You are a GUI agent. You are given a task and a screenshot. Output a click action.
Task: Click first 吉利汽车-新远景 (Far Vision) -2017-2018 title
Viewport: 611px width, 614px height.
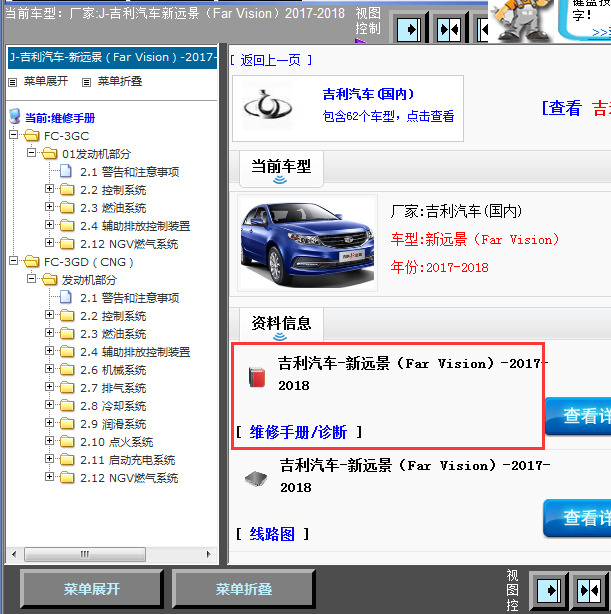pyautogui.click(x=413, y=374)
